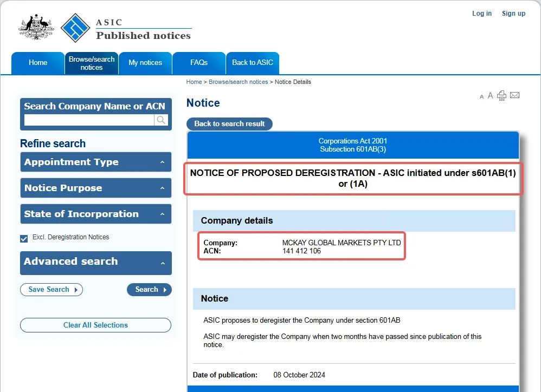Click the Notice of Proposed Deregistration heading
The width and height of the screenshot is (541, 392).
point(353,178)
